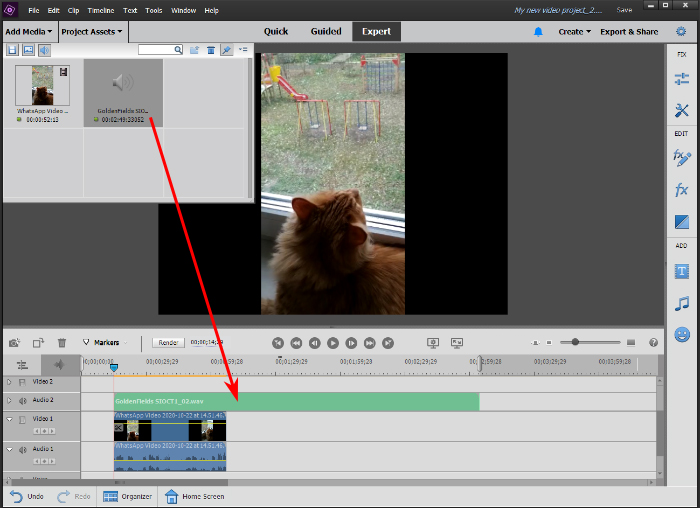Expand the Audio 2 track
The height and width of the screenshot is (508, 700).
point(9,400)
